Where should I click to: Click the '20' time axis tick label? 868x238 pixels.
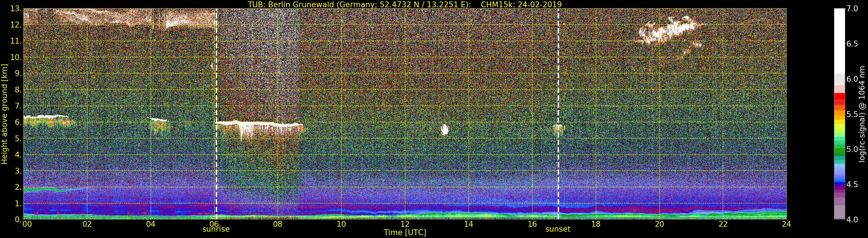[659, 224]
